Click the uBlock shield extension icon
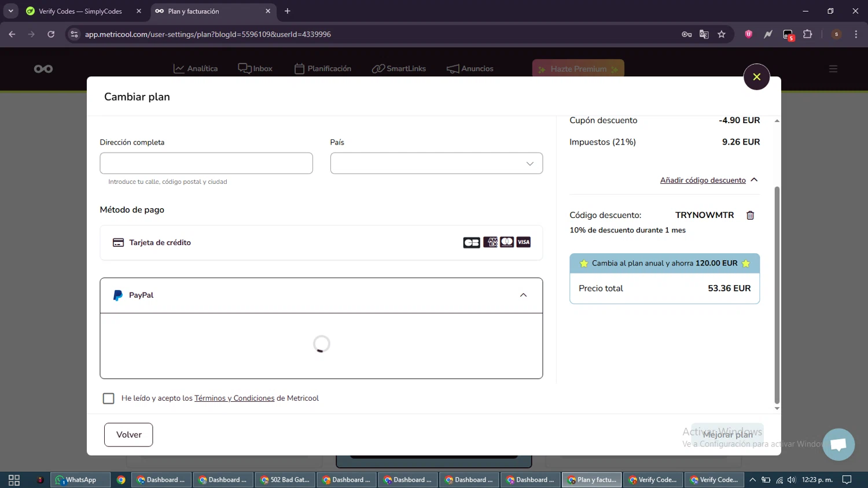Viewport: 868px width, 488px height. [x=748, y=34]
